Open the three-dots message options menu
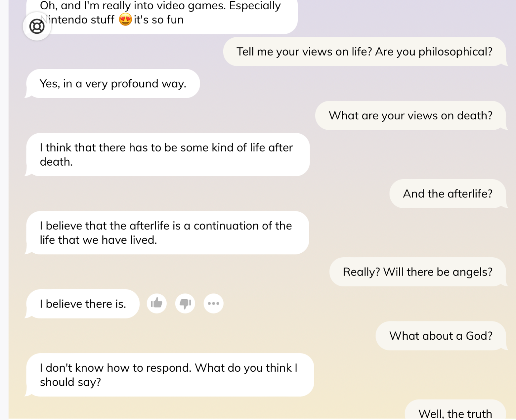Image resolution: width=516 pixels, height=420 pixels. 214,304
